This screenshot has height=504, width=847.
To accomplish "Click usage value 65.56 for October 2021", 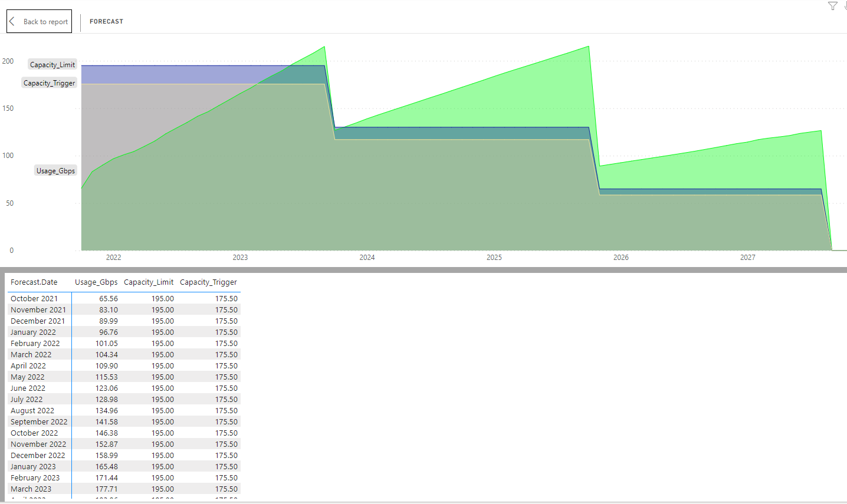I will [109, 299].
